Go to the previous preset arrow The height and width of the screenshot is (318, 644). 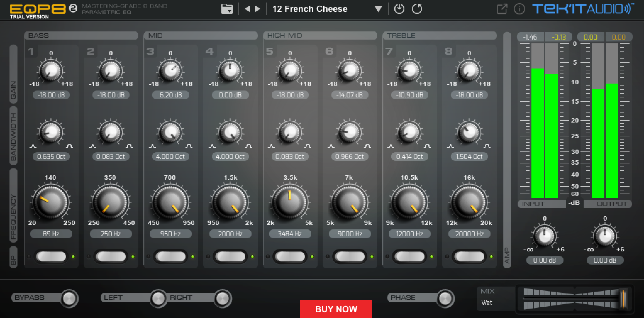click(247, 9)
